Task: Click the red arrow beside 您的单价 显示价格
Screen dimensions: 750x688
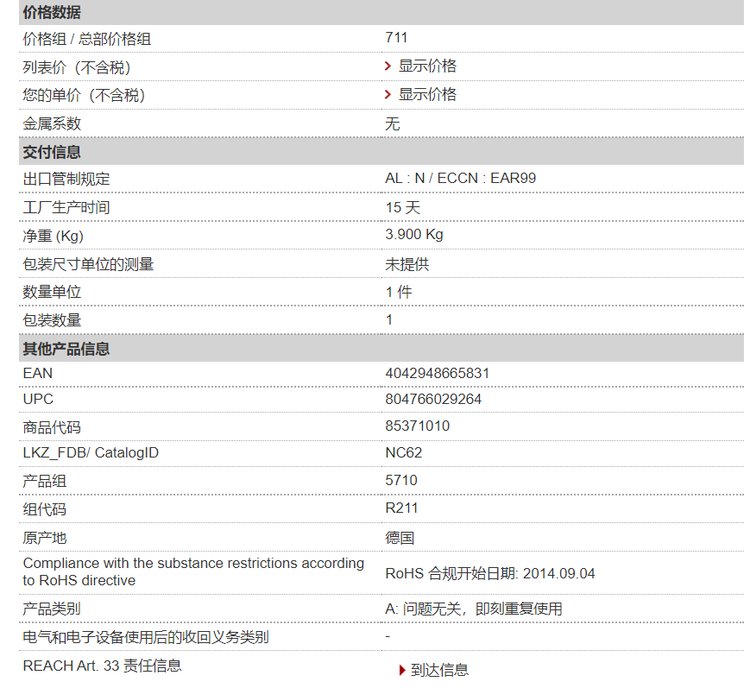Action: pos(388,94)
